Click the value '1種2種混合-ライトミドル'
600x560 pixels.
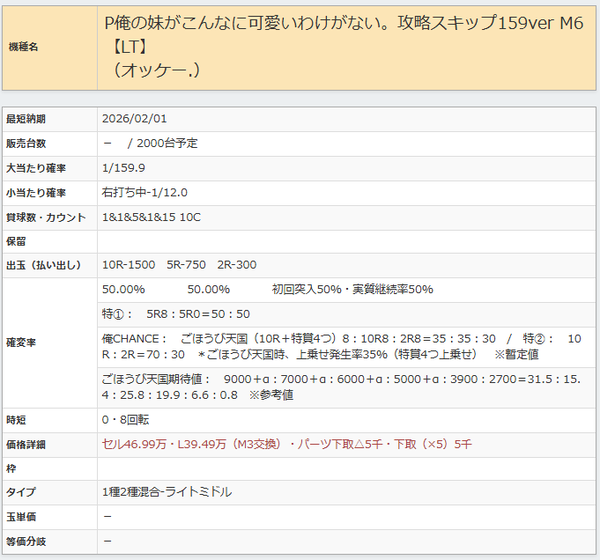(x=167, y=491)
